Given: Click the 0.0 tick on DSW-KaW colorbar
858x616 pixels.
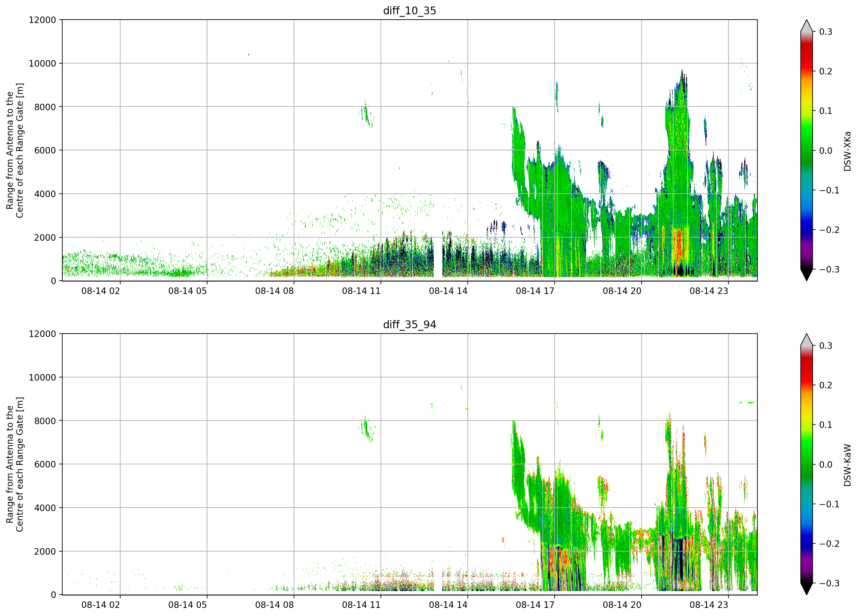Looking at the screenshot, I should coord(826,465).
